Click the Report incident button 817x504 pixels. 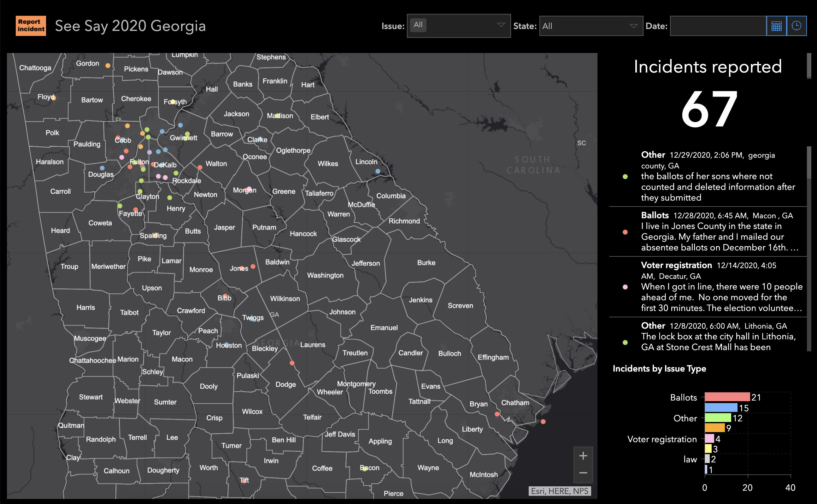[x=31, y=25]
